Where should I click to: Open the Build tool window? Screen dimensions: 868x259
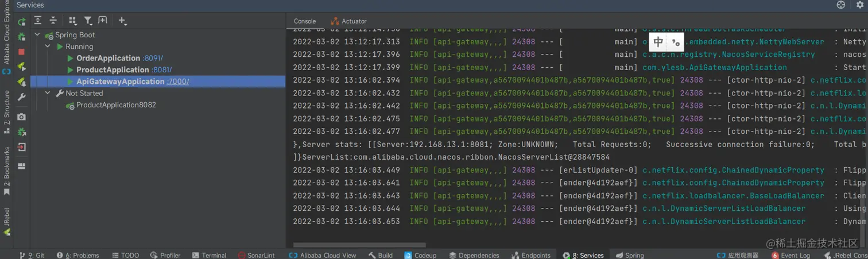click(381, 255)
